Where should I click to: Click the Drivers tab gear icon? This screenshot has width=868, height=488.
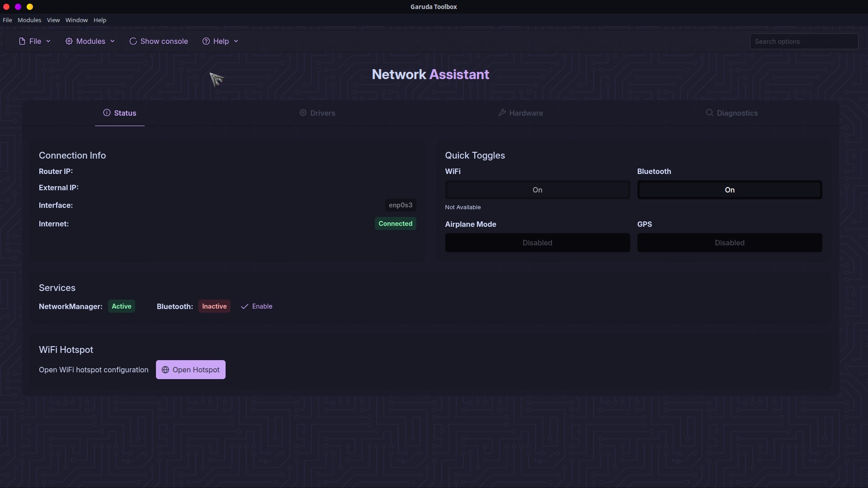303,113
